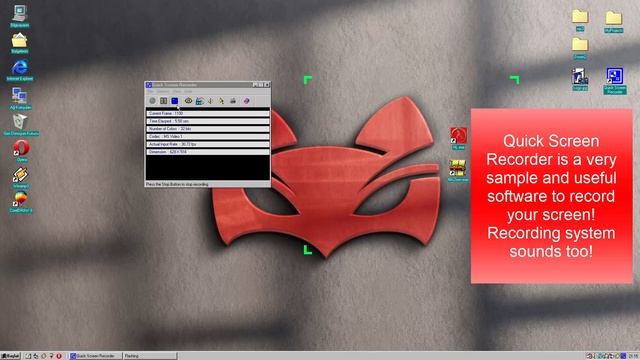
Task: Select the Winamp desktop shortcut
Action: click(20, 177)
